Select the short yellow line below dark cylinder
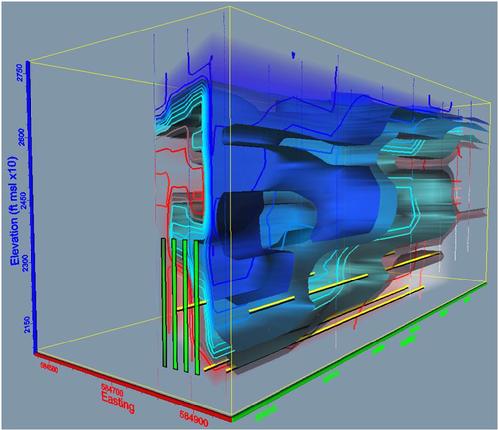The height and width of the screenshot is (430, 498). click(x=272, y=304)
